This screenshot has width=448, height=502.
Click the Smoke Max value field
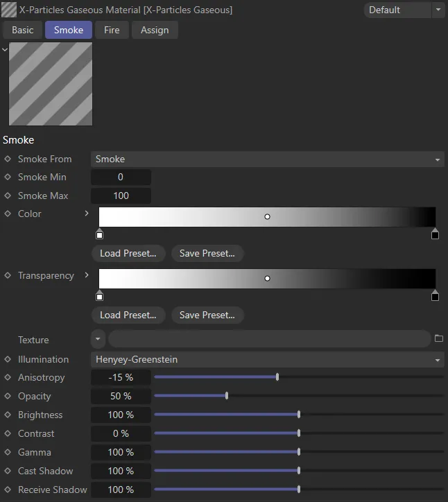[x=121, y=196]
